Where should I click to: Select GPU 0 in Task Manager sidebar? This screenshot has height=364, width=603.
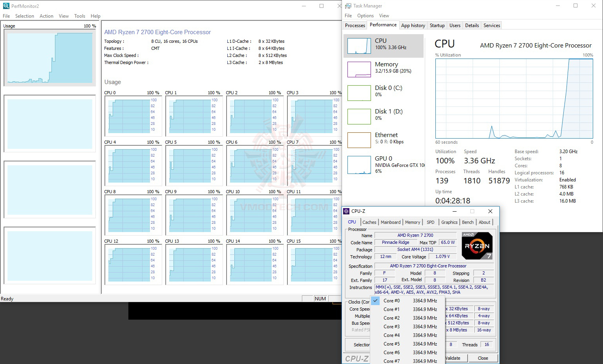click(x=384, y=165)
